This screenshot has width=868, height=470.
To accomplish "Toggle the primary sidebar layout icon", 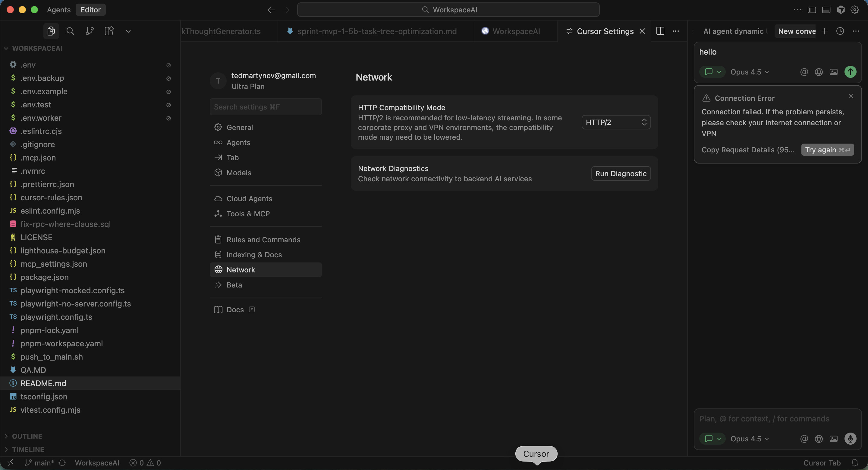I will coord(812,10).
